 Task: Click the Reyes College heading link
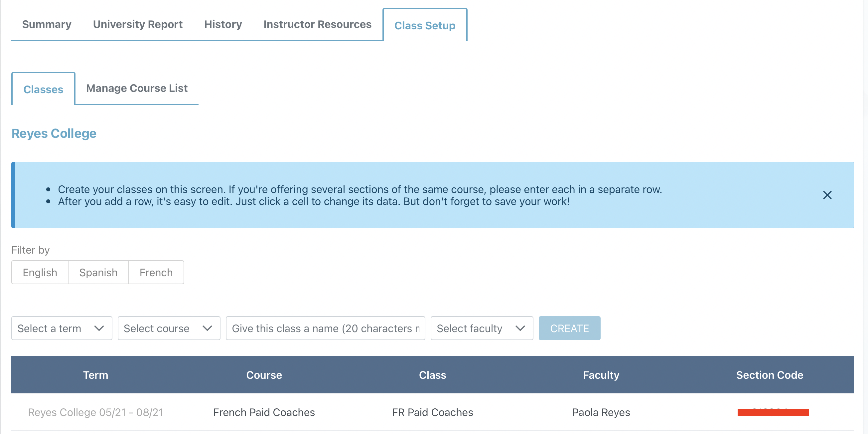tap(54, 133)
